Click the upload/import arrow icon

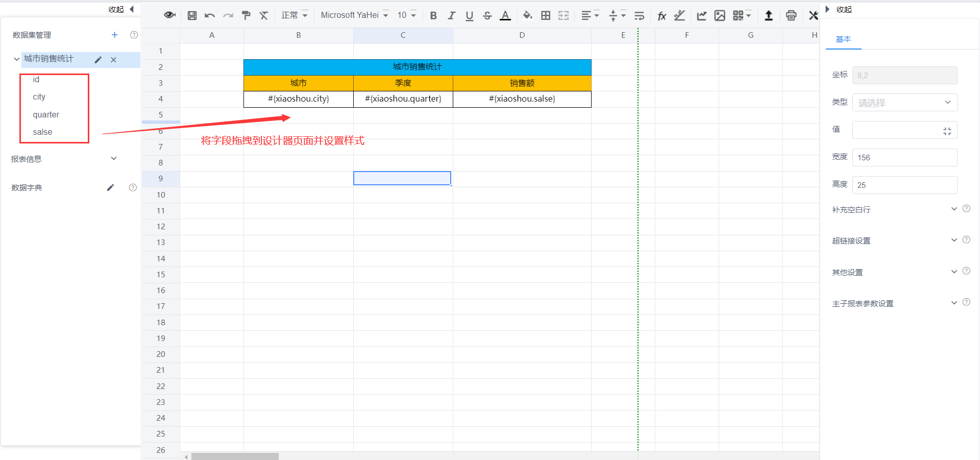[769, 15]
